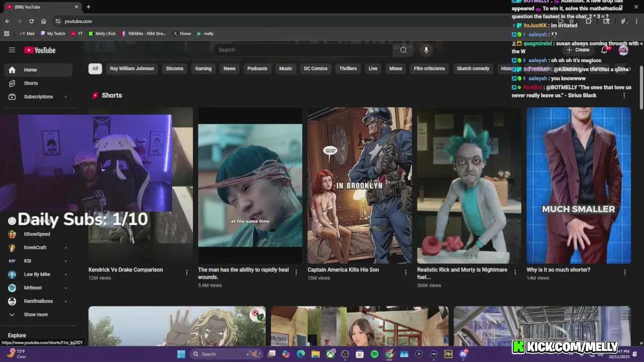Image resolution: width=644 pixels, height=362 pixels.
Task: Click the YouTube logo
Action: click(x=40, y=50)
